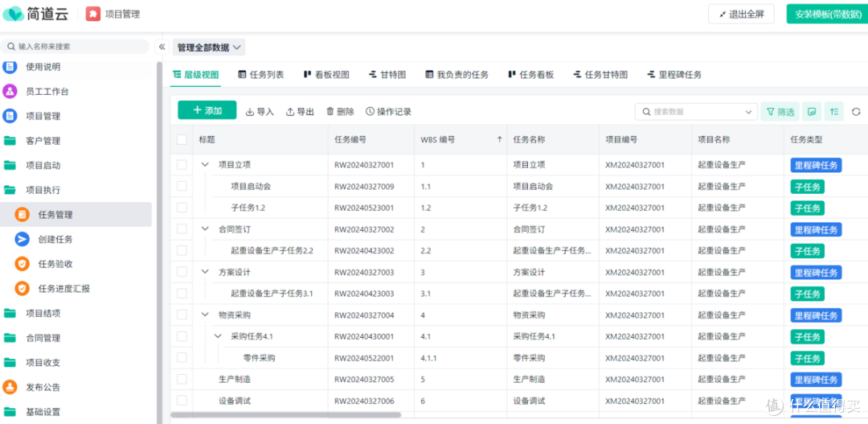
Task: Click the red 项目管理 app icon in the header
Action: (x=93, y=14)
